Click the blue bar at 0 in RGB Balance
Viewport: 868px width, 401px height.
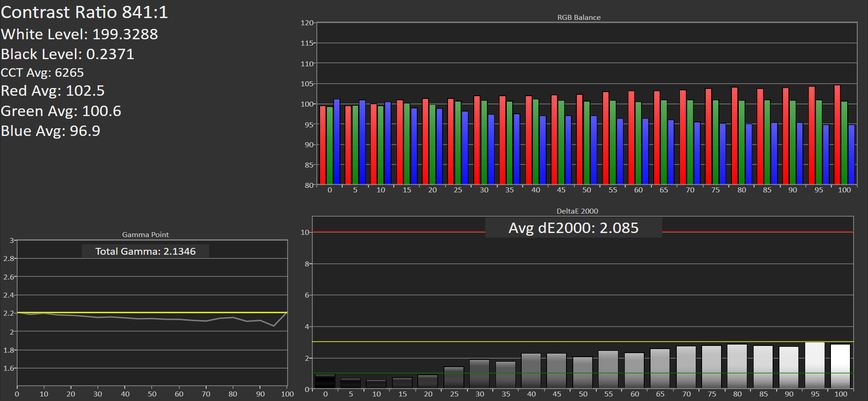coord(337,142)
